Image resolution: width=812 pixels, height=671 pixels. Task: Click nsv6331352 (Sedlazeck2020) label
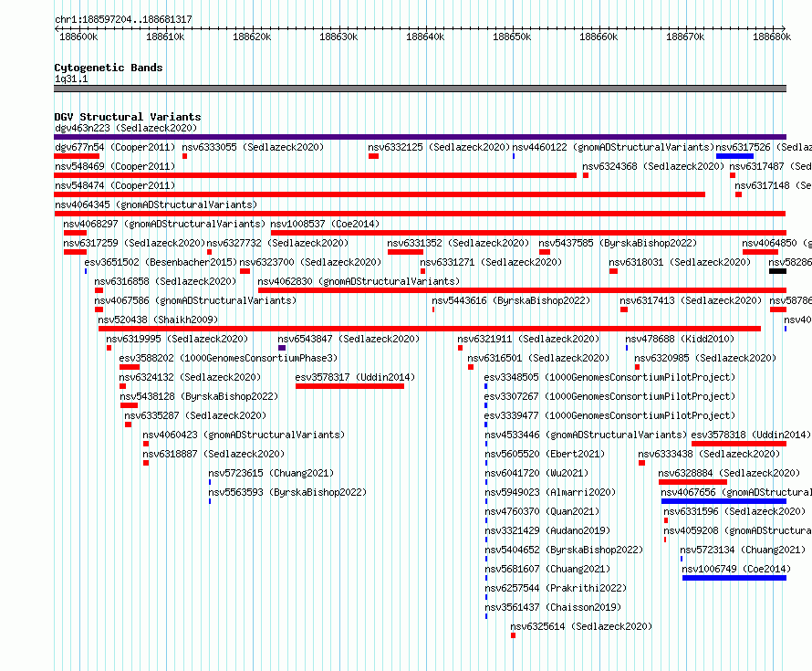coord(458,243)
